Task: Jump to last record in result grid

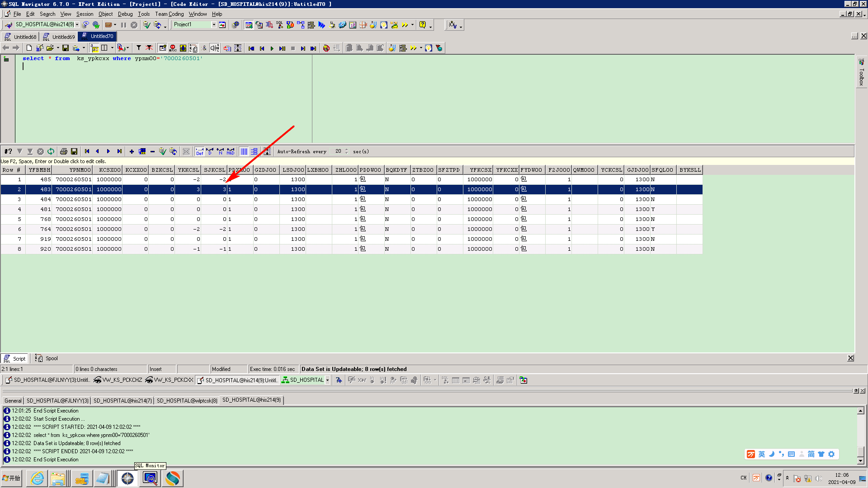Action: (119, 151)
